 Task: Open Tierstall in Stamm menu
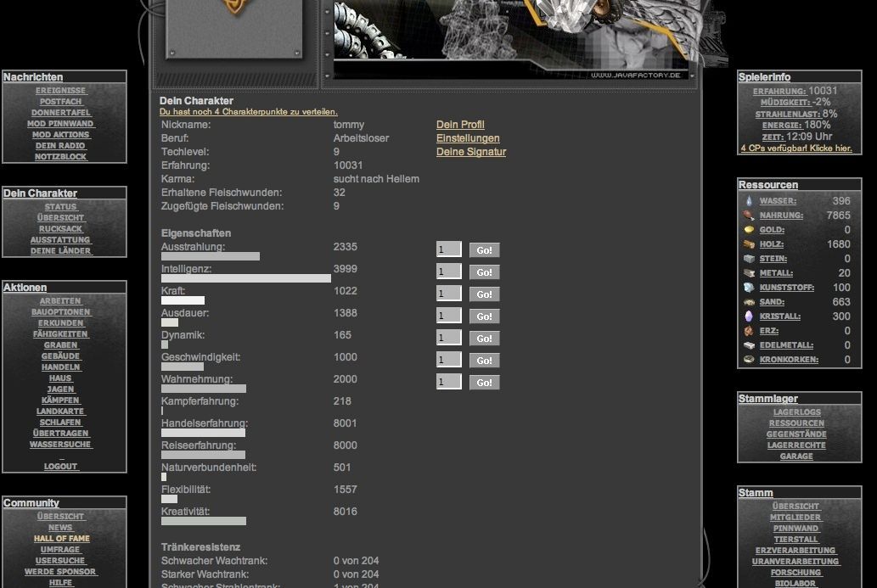[795, 540]
